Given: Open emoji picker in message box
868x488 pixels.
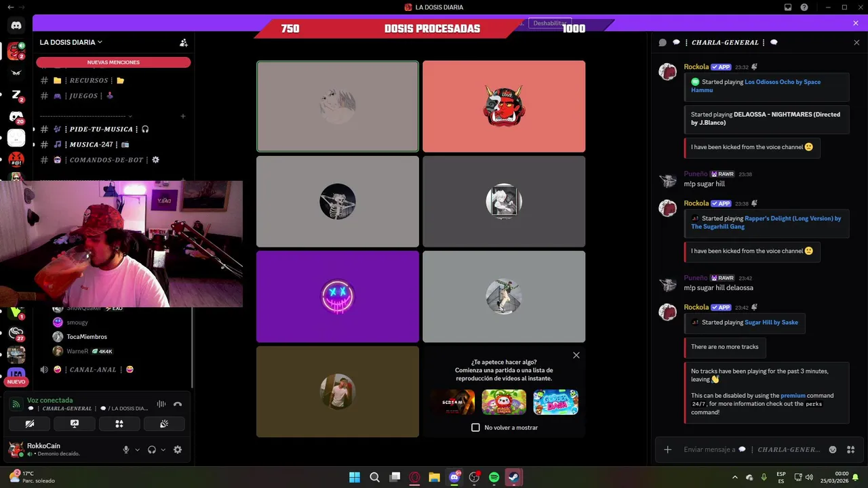Looking at the screenshot, I should pos(833,449).
